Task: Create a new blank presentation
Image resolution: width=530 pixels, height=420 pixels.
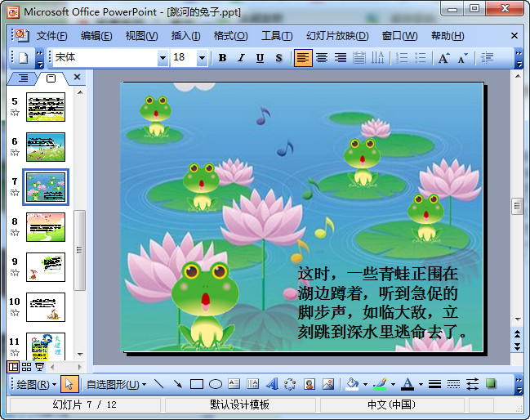Action: click(24, 58)
